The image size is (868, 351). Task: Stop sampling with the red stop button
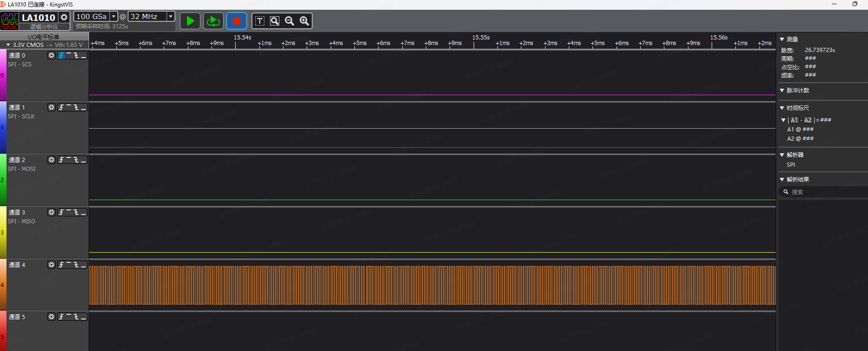pos(236,21)
